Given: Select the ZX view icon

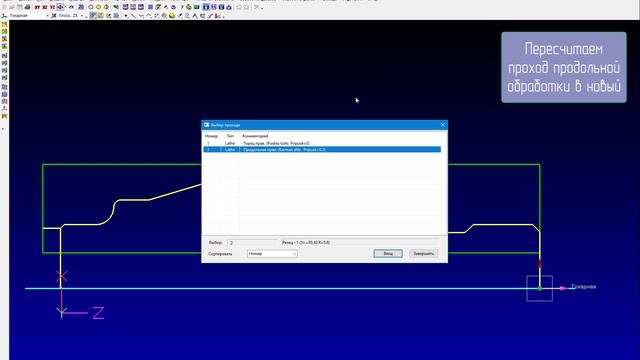Looking at the screenshot, I should pyautogui.click(x=71, y=7).
